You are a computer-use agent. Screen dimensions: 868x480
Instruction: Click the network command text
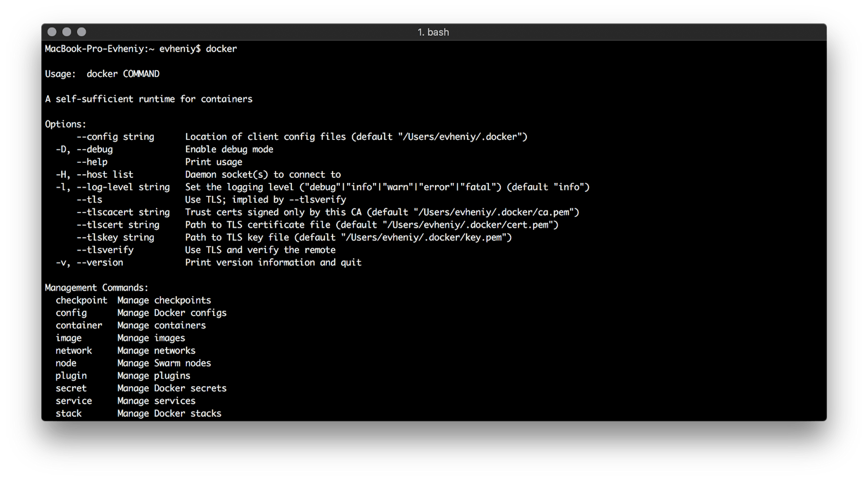click(74, 350)
